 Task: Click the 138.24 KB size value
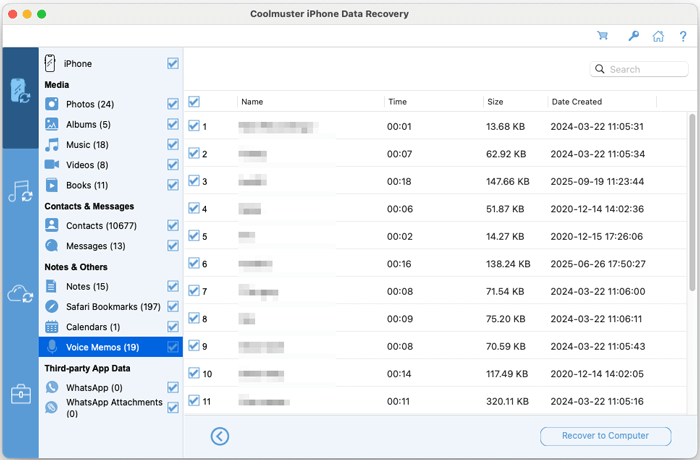[x=508, y=264]
